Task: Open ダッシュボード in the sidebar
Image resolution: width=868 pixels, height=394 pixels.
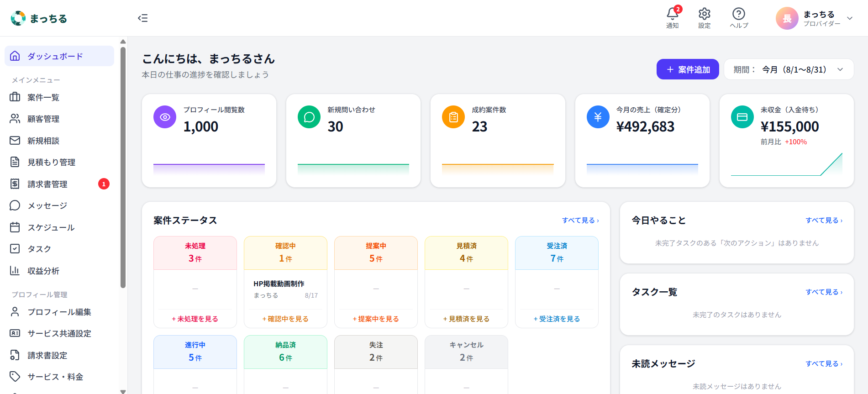Action: pos(59,56)
